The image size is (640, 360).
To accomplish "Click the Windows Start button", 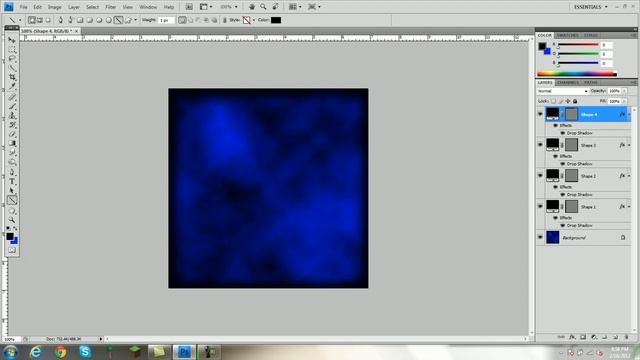I will pos(11,352).
